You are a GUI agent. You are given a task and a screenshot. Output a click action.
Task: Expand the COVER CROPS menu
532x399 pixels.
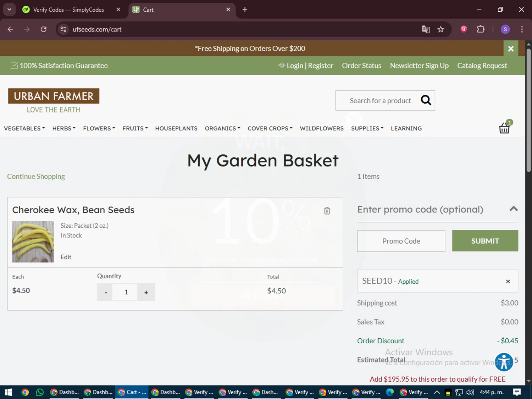pos(270,128)
